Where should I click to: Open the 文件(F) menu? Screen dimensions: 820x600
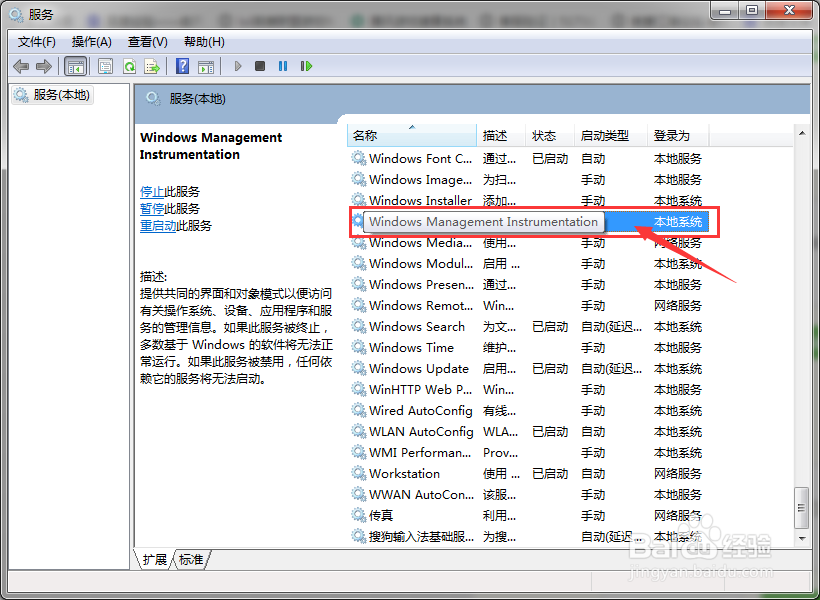pyautogui.click(x=37, y=42)
